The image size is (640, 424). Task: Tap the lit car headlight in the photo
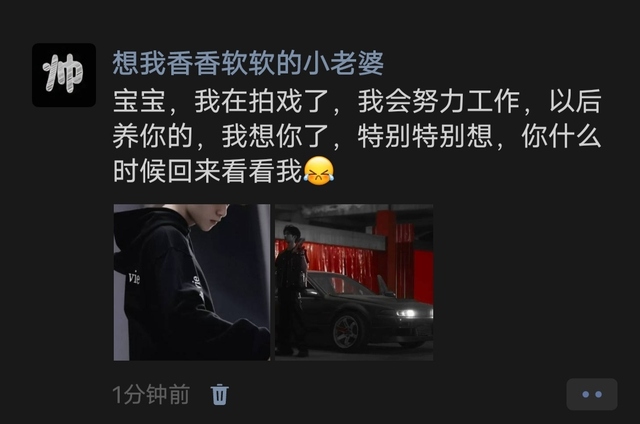coord(406,313)
